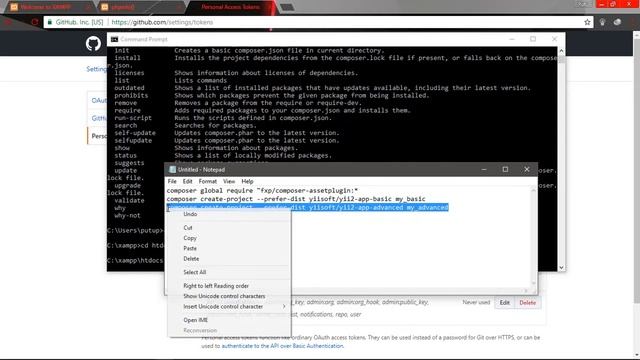Image resolution: width=640 pixels, height=360 pixels.
Task: Open Notepad Help menu
Action: tap(247, 181)
